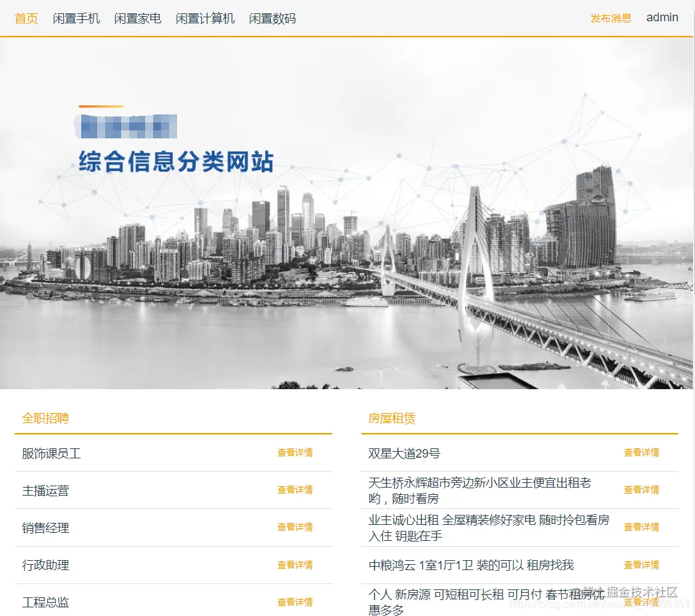Screen dimensions: 695x616
Task: View details for 双星大道29号
Action: pyautogui.click(x=641, y=452)
